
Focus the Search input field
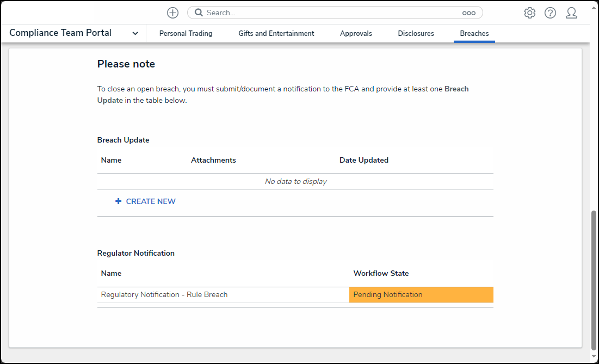326,13
